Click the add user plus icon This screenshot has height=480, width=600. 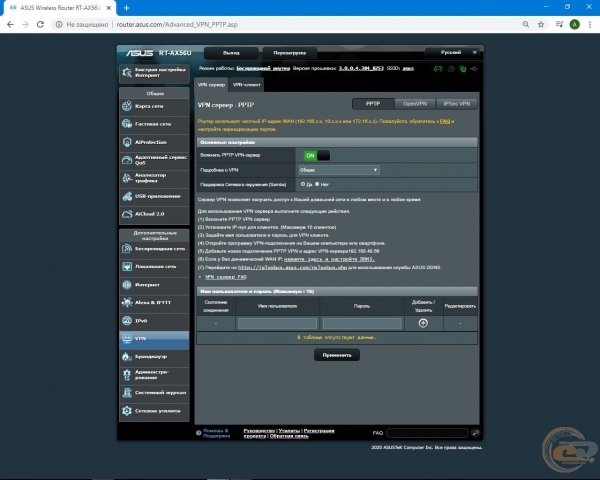[x=423, y=323]
